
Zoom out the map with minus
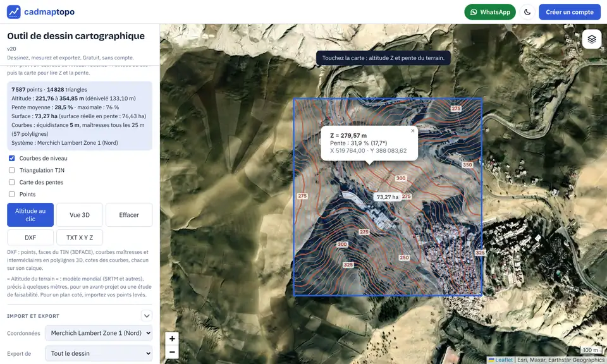(x=172, y=352)
